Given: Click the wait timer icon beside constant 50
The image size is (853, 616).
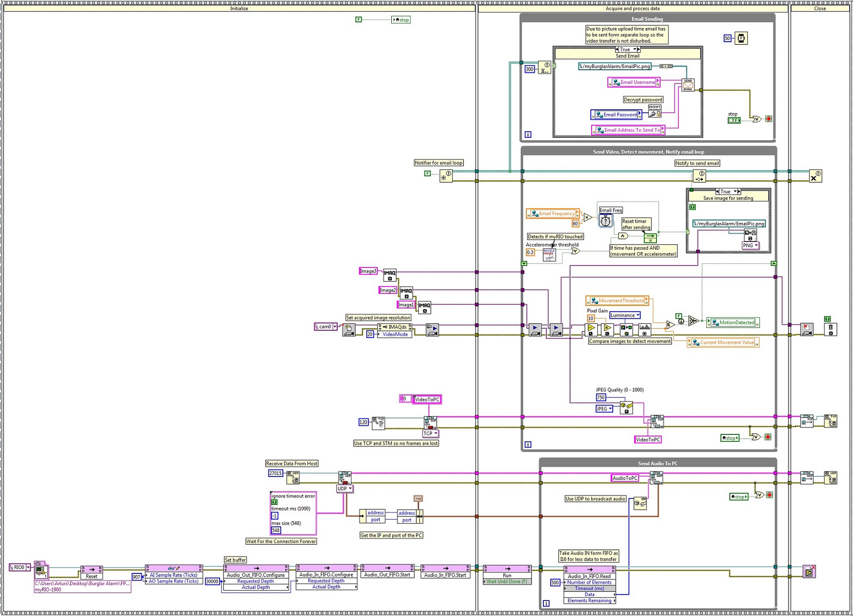Looking at the screenshot, I should coord(741,38).
